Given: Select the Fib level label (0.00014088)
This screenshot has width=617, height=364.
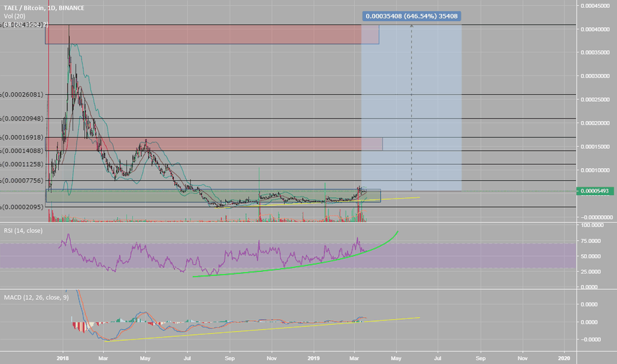Looking at the screenshot, I should (23, 150).
